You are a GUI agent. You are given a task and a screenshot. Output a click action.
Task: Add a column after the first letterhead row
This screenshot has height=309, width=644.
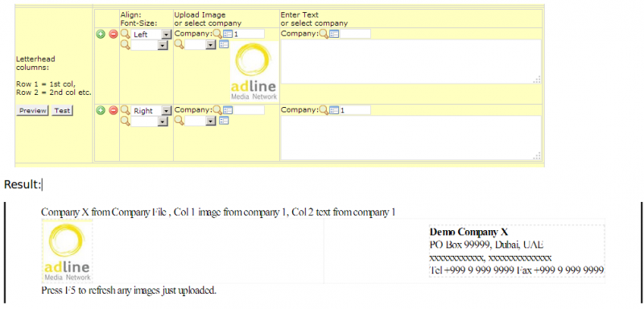point(101,35)
